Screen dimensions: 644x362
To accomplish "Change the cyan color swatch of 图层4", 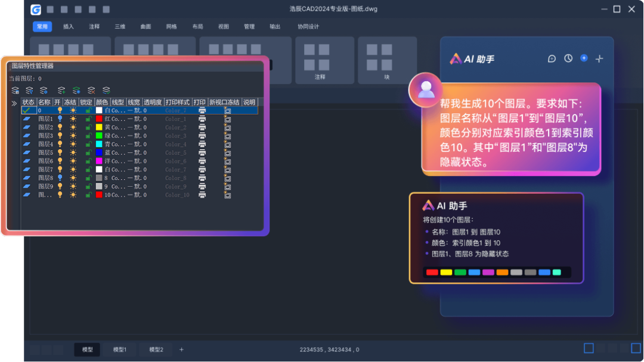I will 99,144.
